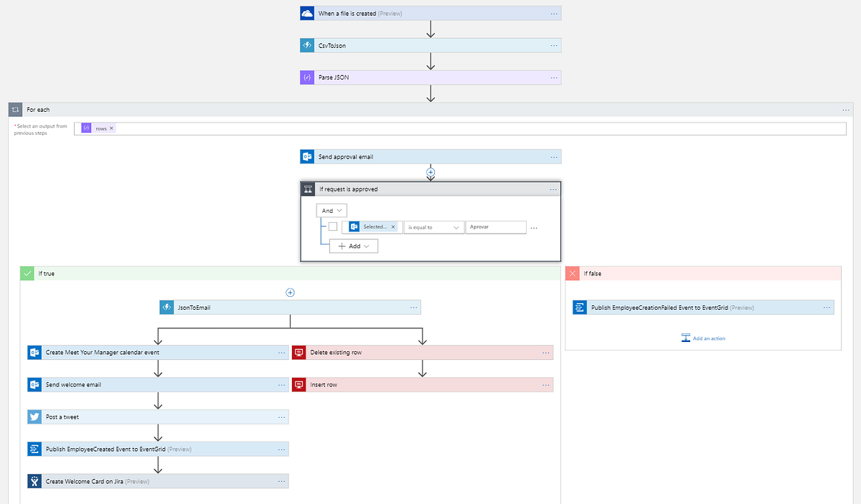Image resolution: width=861 pixels, height=504 pixels.
Task: Click the SQL icon on 'Delete existing row'
Action: (x=298, y=352)
